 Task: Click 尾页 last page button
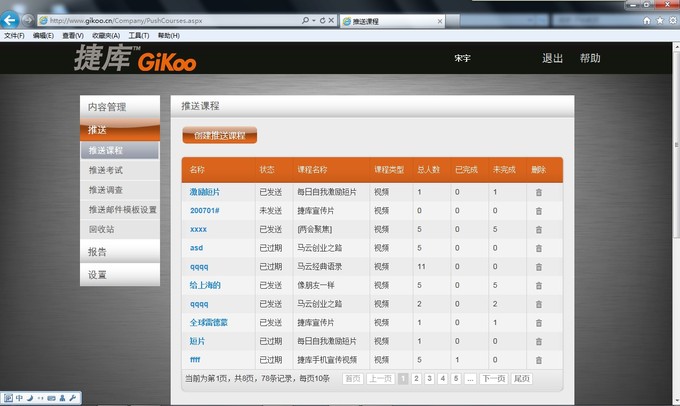pos(522,379)
